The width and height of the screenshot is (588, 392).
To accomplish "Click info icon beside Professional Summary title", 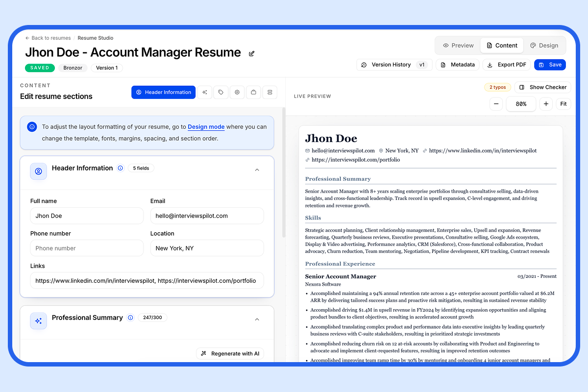I will (x=130, y=318).
